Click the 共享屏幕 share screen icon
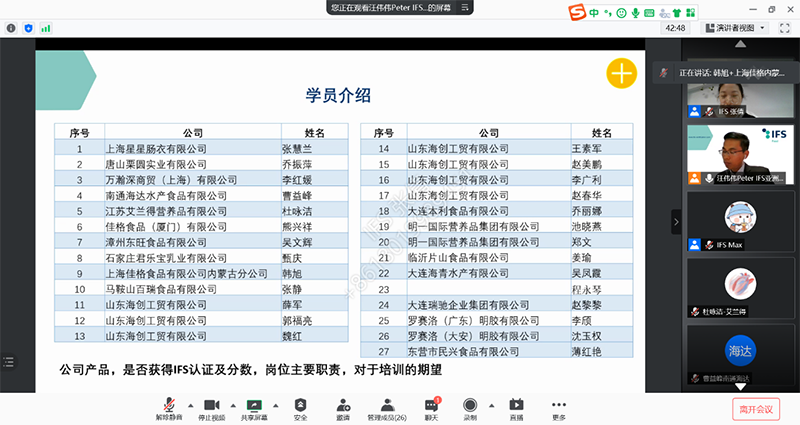The image size is (800, 425). tap(254, 406)
